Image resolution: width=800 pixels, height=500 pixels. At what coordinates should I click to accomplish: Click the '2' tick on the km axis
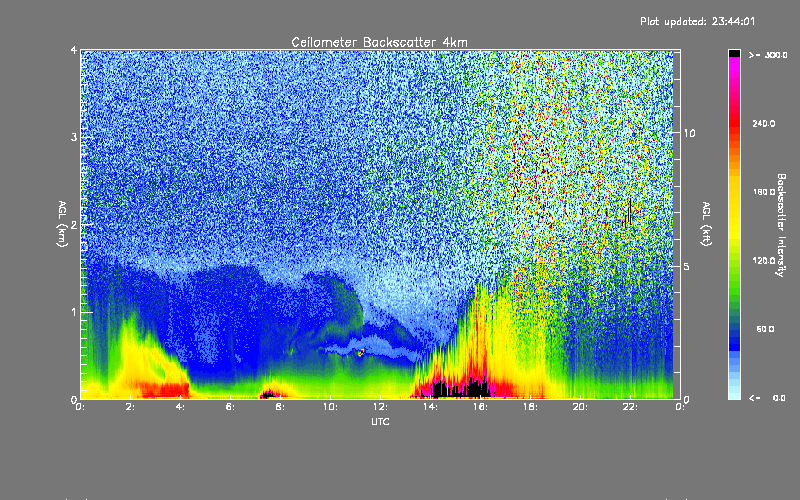[x=74, y=224]
